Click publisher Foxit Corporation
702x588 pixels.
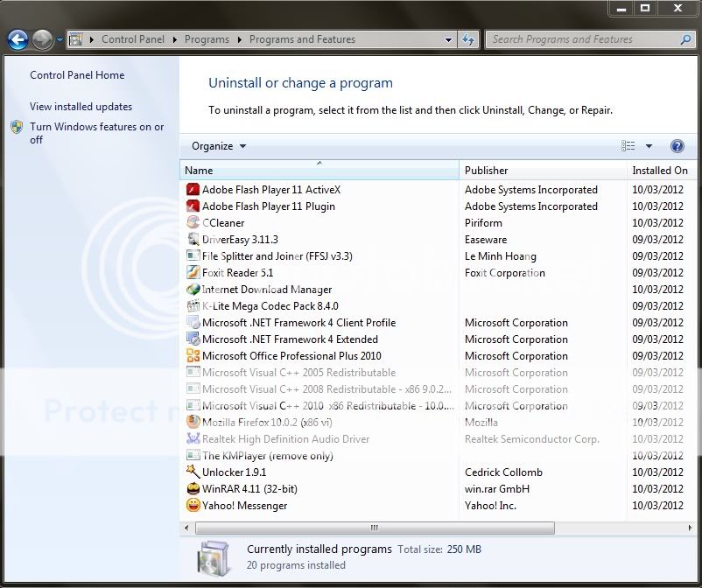[504, 272]
